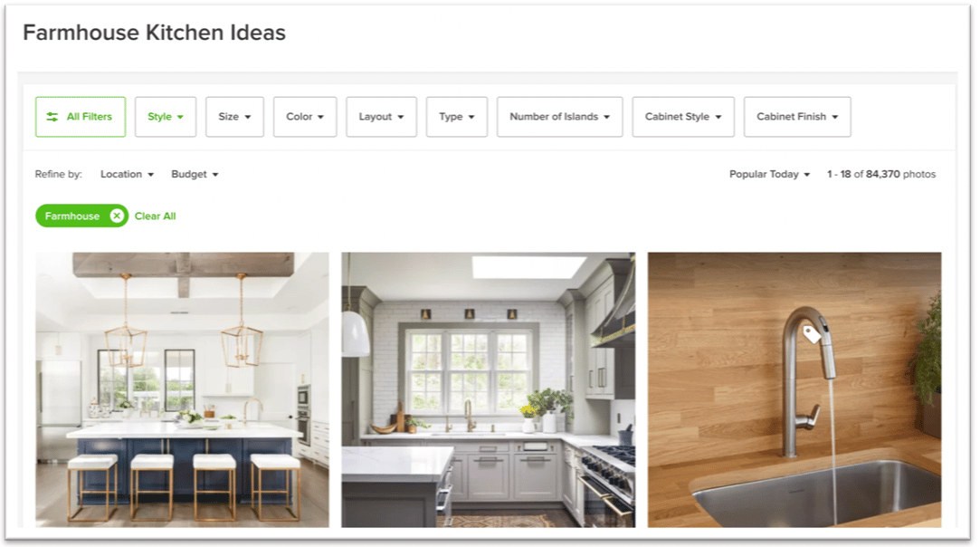Remove Farmhouse filter via the X icon
The image size is (980, 547).
tap(117, 216)
